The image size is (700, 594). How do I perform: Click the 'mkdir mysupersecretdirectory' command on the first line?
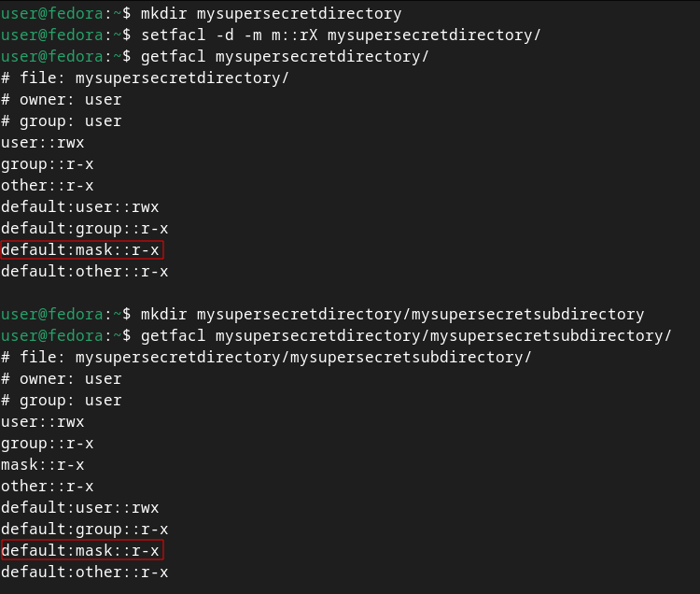point(271,14)
